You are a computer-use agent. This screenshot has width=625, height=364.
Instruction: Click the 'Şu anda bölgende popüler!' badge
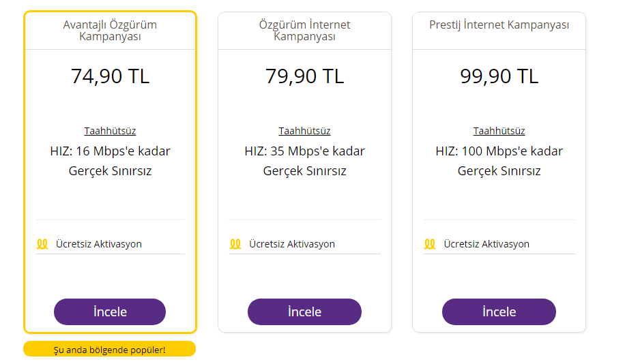(x=110, y=350)
